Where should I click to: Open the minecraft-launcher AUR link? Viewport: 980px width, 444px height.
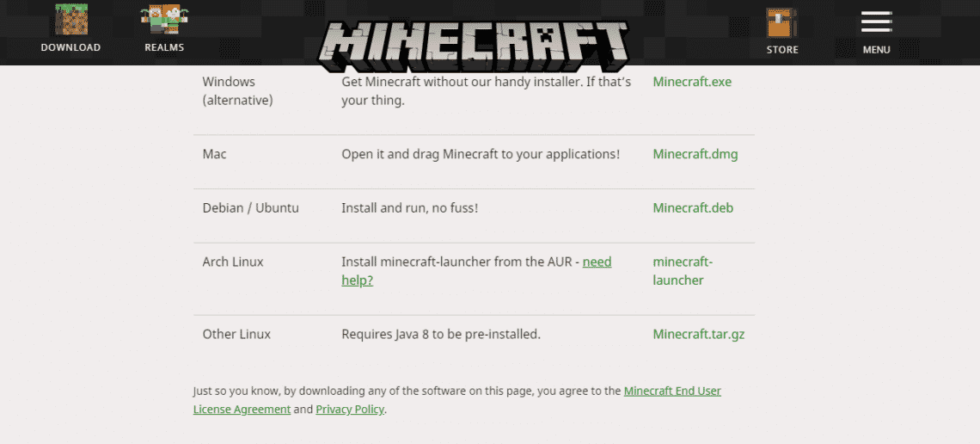[683, 271]
